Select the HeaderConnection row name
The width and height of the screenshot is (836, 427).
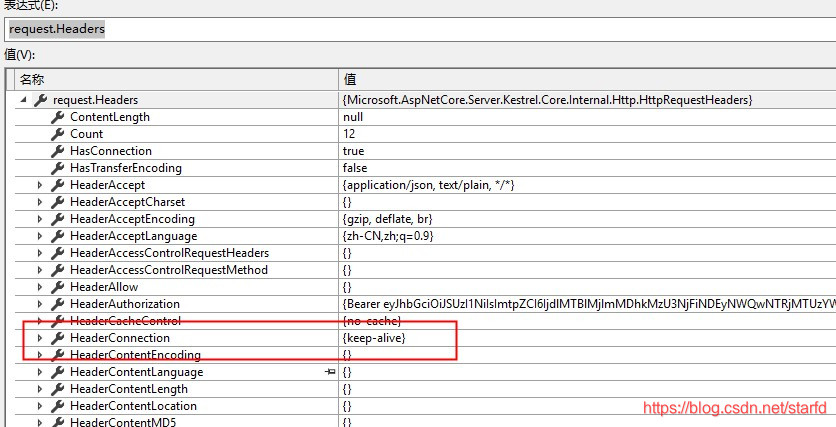point(120,338)
